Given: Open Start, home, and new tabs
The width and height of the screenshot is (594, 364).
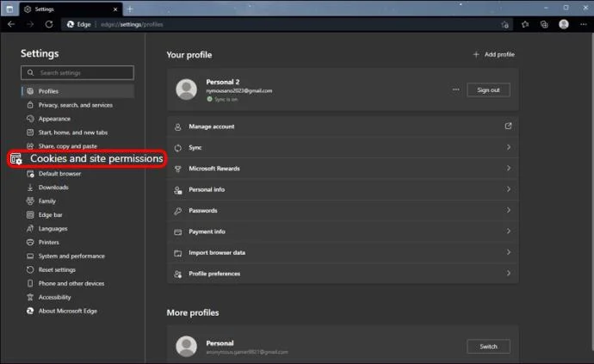Looking at the screenshot, I should coord(72,133).
